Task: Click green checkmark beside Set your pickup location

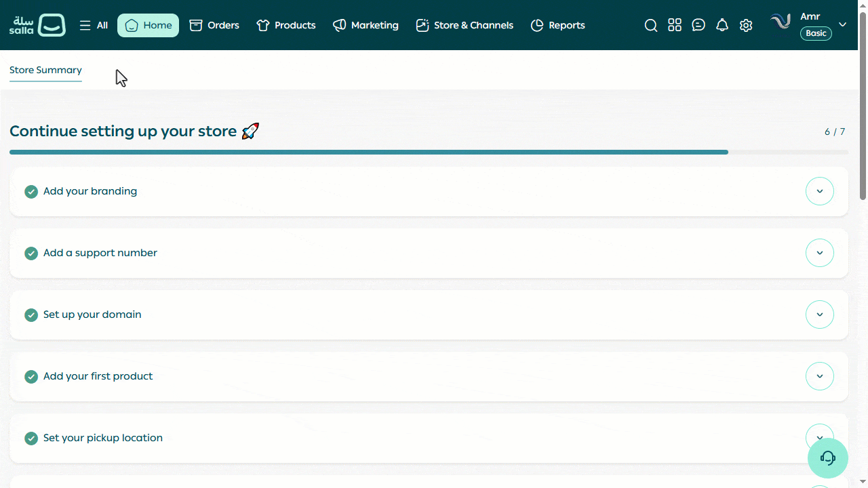Action: (31, 439)
